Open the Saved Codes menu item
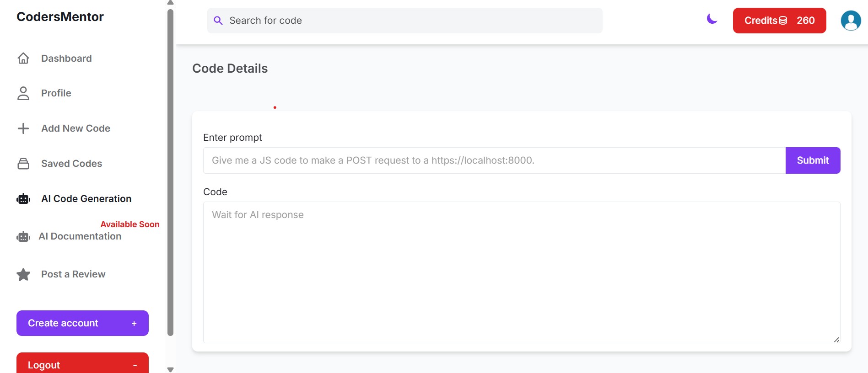This screenshot has height=373, width=868. 71,164
